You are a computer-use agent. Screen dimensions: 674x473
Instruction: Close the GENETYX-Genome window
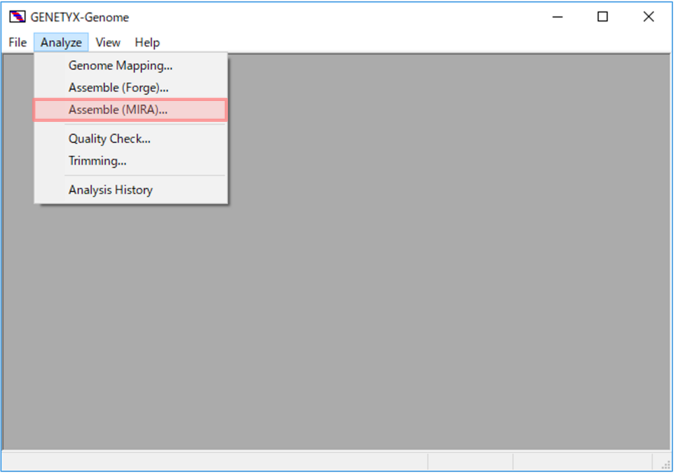pyautogui.click(x=649, y=17)
